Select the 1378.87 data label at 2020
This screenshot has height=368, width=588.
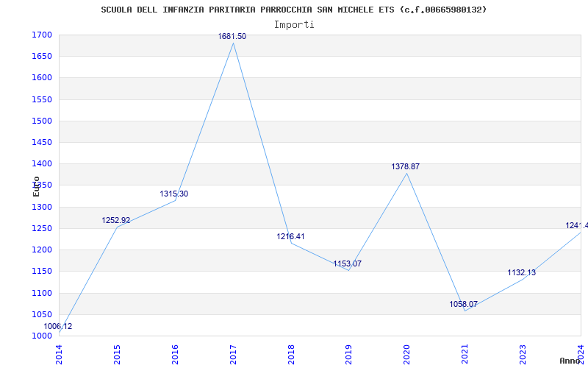pos(406,167)
